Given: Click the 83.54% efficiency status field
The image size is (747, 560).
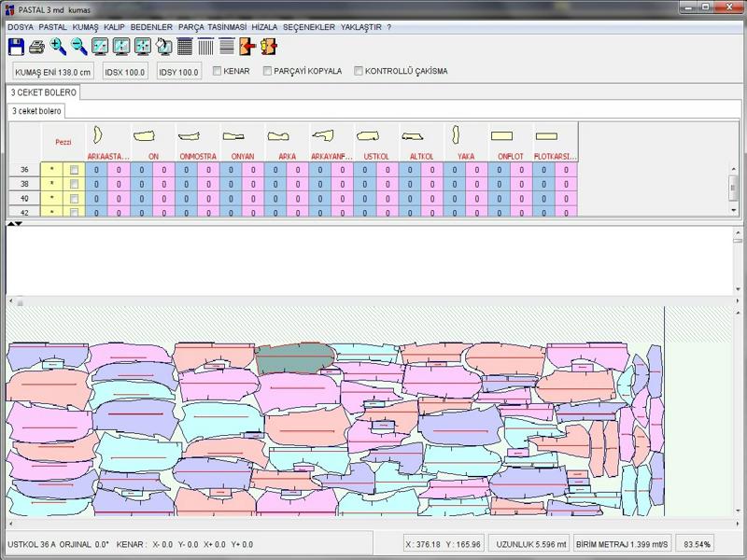Looking at the screenshot, I should pos(697,544).
